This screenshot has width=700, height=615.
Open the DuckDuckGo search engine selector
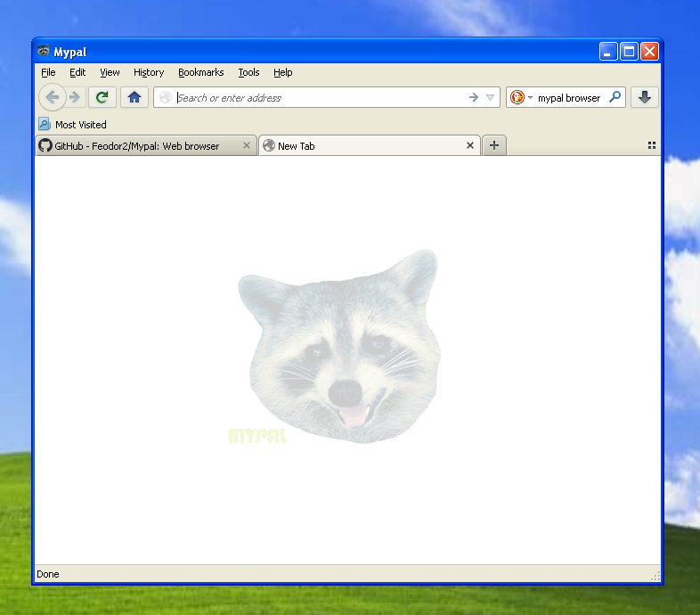[521, 97]
